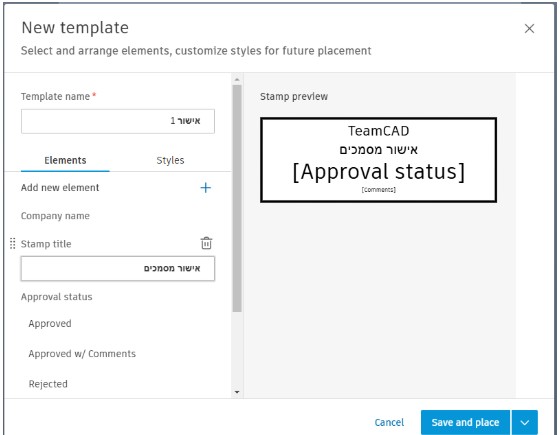Viewport: 560px width, 435px height.
Task: Click the Approval status placeholder in stamp preview
Action: 379,172
